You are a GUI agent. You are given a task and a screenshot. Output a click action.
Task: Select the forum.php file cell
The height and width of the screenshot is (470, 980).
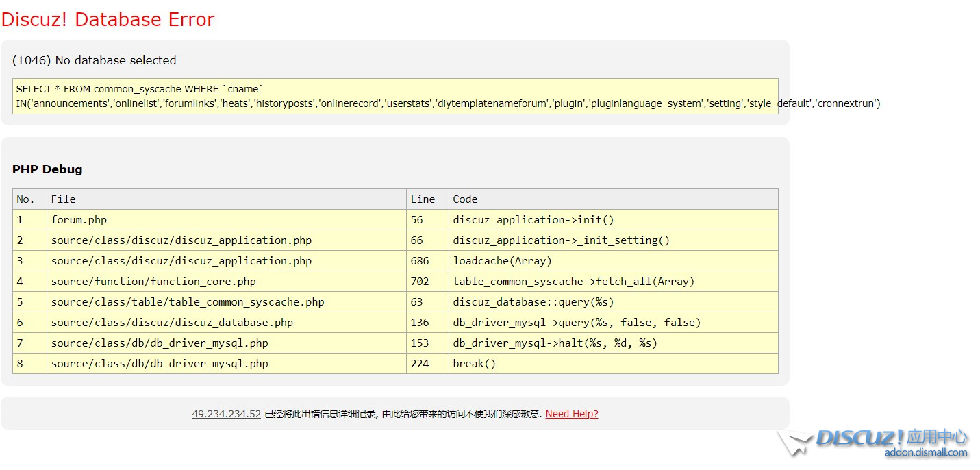pos(79,220)
